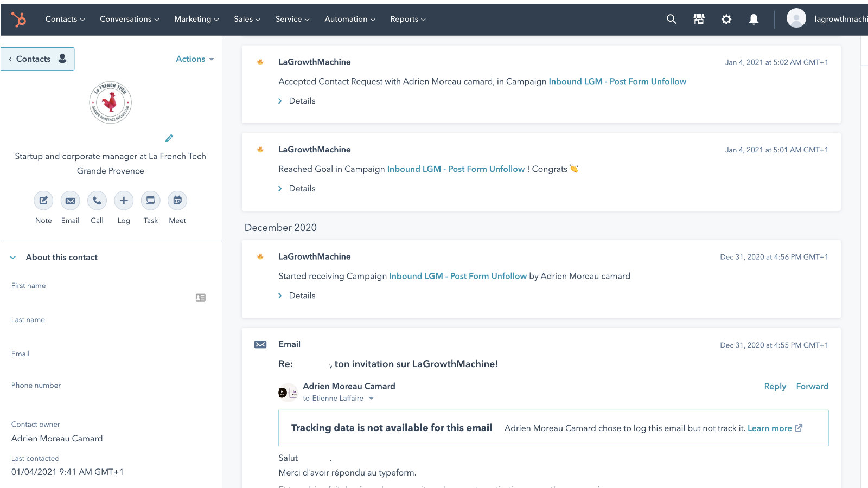Open the notifications bell
Image resolution: width=868 pixels, height=488 pixels.
[754, 19]
